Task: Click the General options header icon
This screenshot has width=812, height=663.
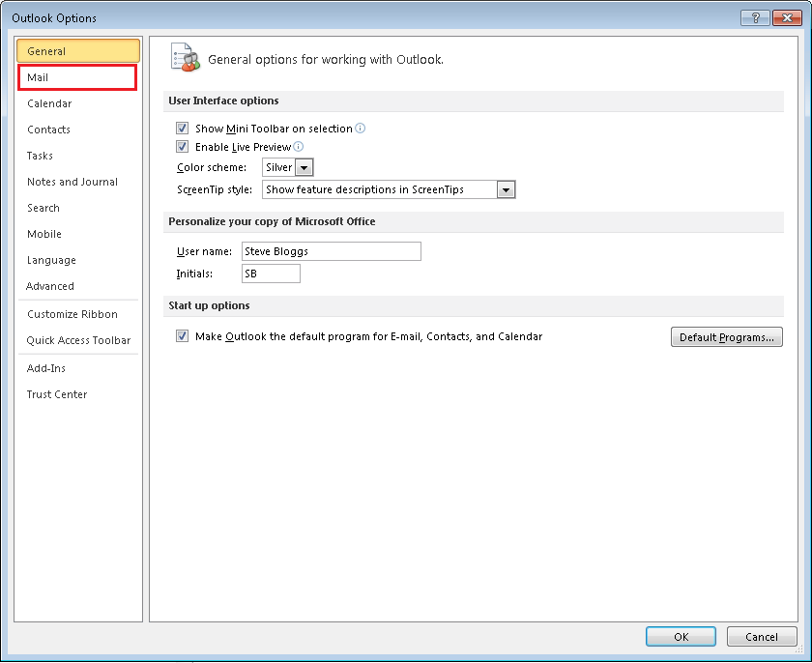Action: [x=185, y=57]
